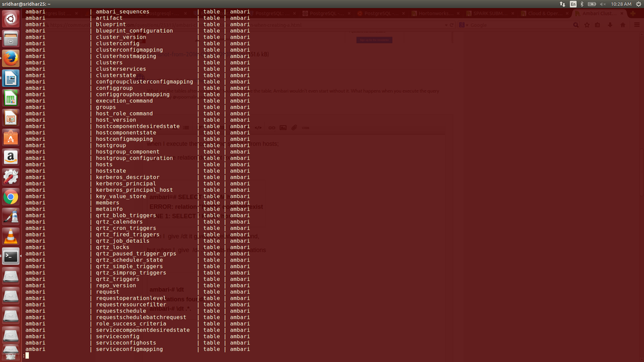The width and height of the screenshot is (644, 362).
Task: Open new tab plus in Firefox window
Action: tap(633, 14)
